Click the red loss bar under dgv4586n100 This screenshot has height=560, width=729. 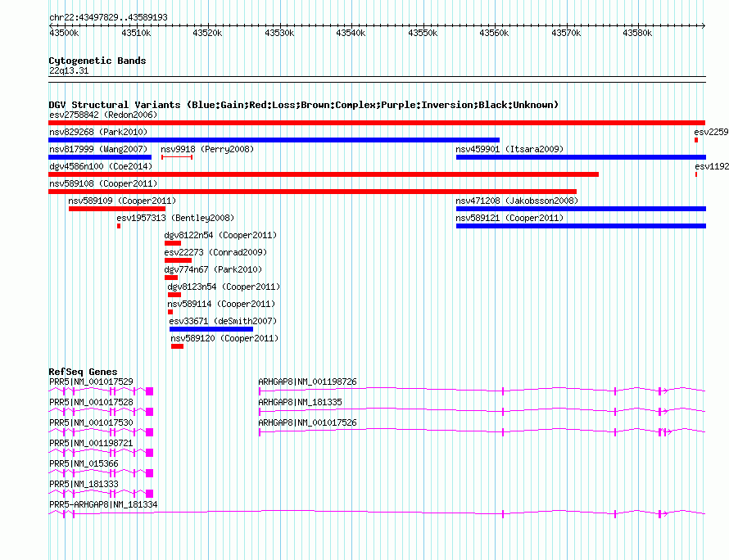(324, 174)
